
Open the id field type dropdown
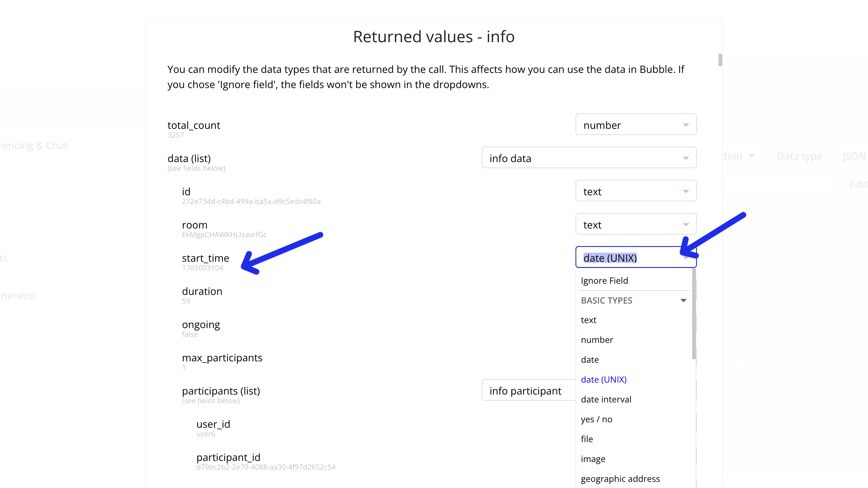(x=635, y=191)
